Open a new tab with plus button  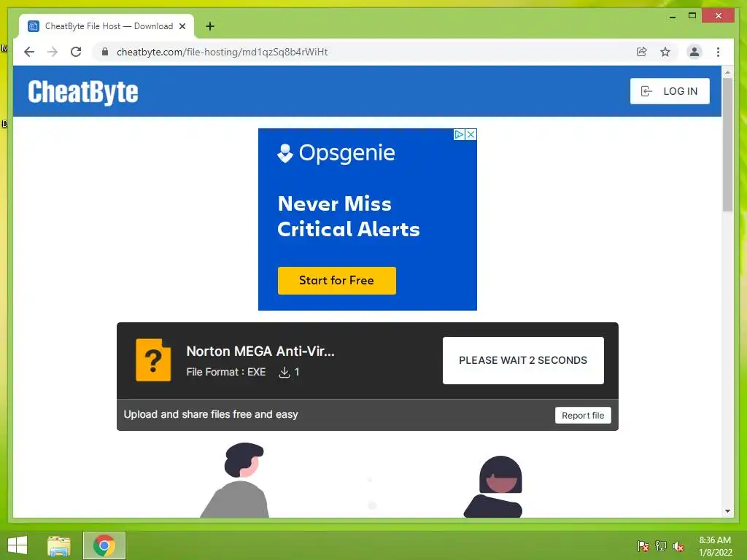pyautogui.click(x=209, y=26)
